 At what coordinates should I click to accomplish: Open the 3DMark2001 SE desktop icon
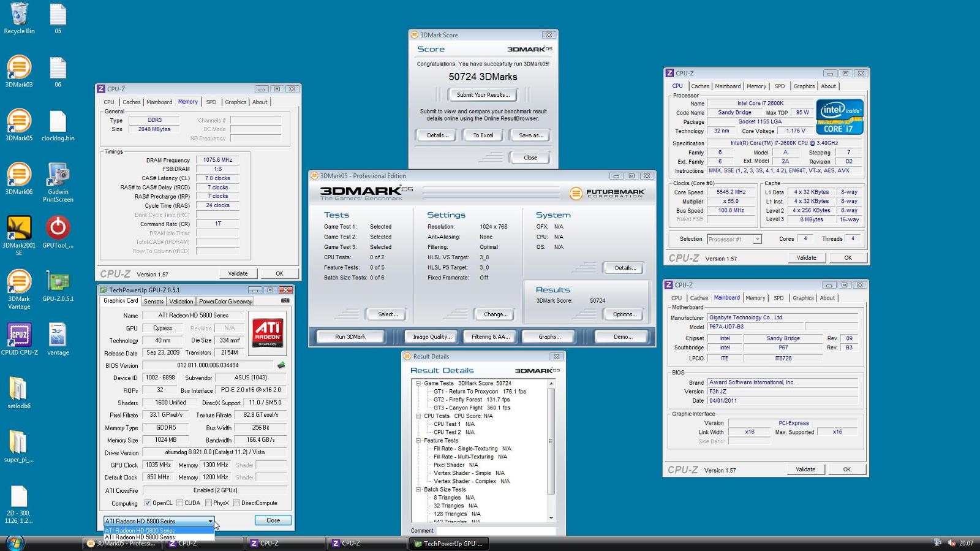(x=19, y=235)
